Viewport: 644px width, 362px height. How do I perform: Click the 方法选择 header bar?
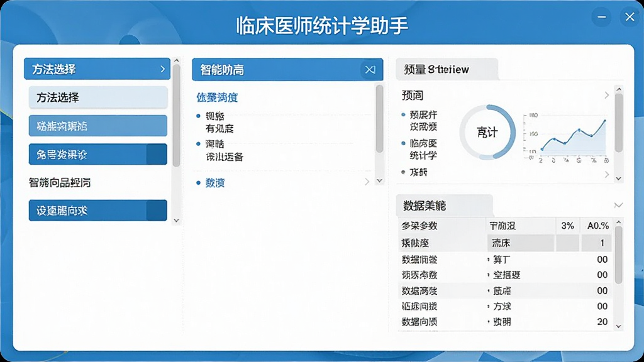coord(97,69)
